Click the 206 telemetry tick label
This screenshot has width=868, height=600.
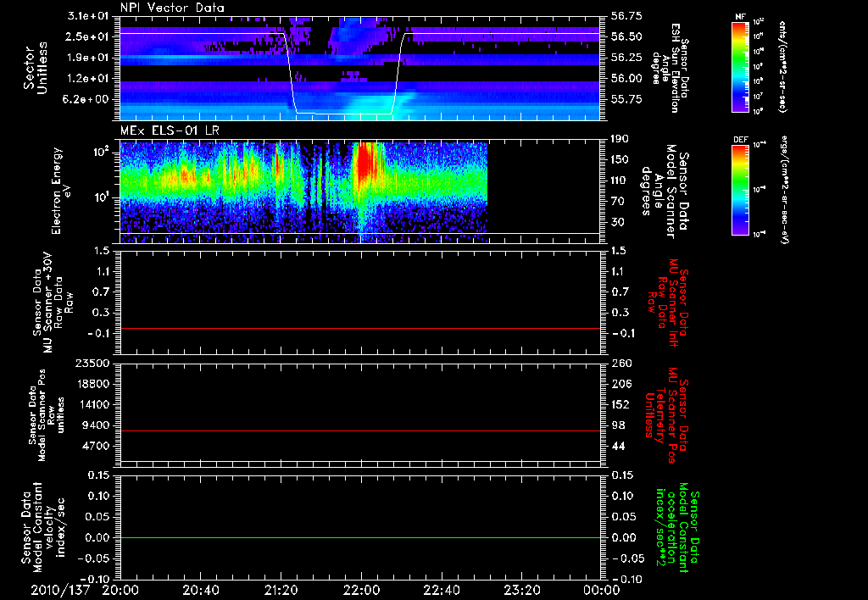621,384
